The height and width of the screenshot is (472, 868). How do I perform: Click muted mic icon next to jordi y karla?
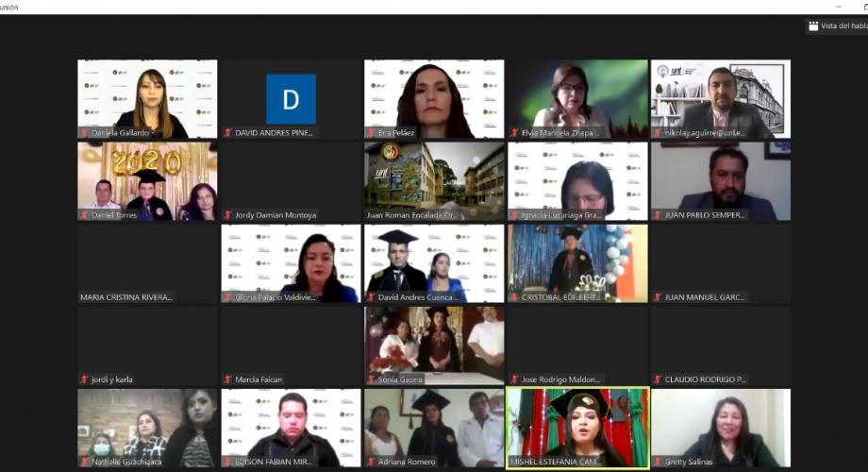pyautogui.click(x=84, y=379)
